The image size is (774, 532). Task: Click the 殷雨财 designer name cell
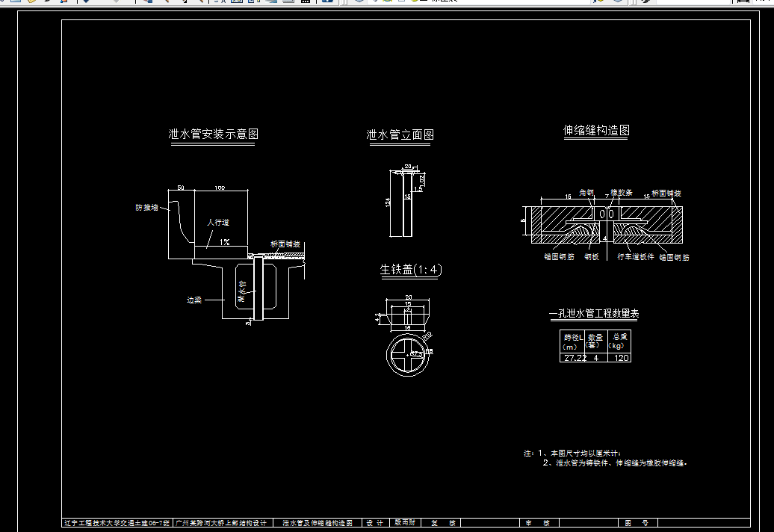coord(405,522)
